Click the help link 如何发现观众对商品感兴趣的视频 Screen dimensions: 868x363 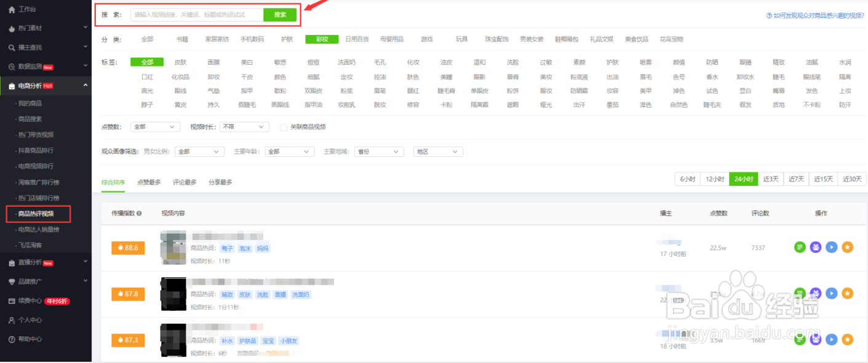815,15
